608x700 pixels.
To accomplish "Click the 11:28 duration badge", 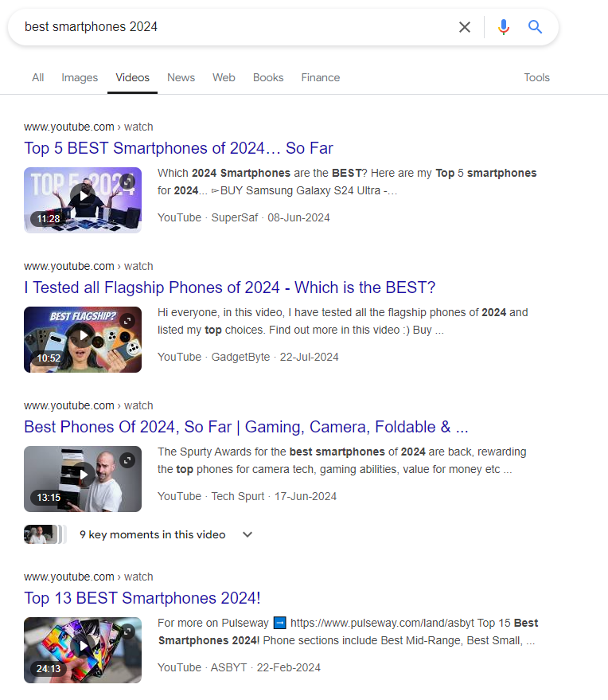I will 48,219.
